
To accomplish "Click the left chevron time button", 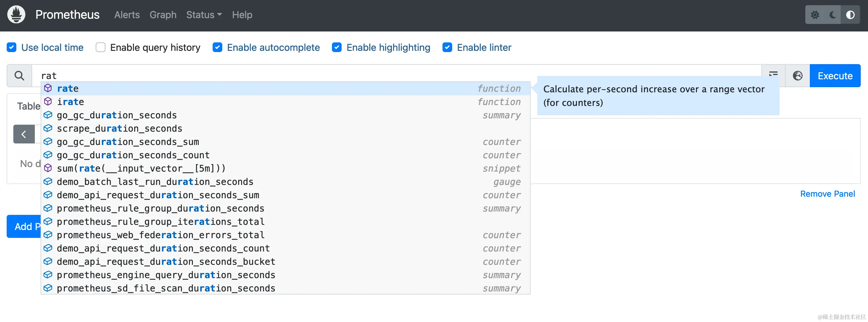I will point(24,134).
